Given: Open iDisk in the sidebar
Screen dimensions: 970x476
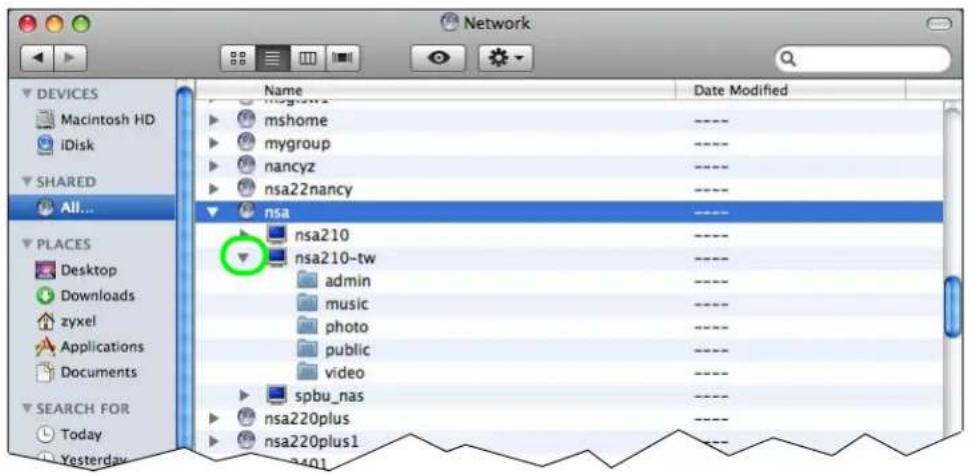Looking at the screenshot, I should tap(66, 145).
